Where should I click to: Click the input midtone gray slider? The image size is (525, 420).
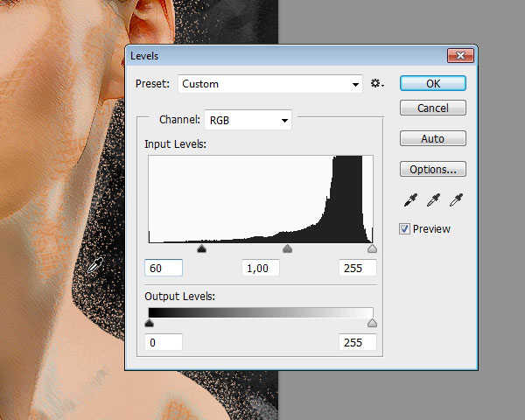point(287,249)
